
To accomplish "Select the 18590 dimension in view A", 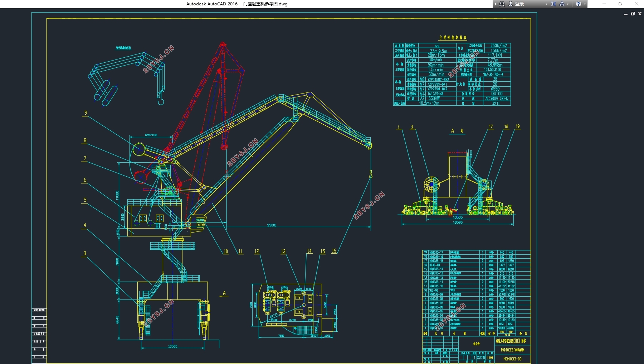I will coord(458,222).
